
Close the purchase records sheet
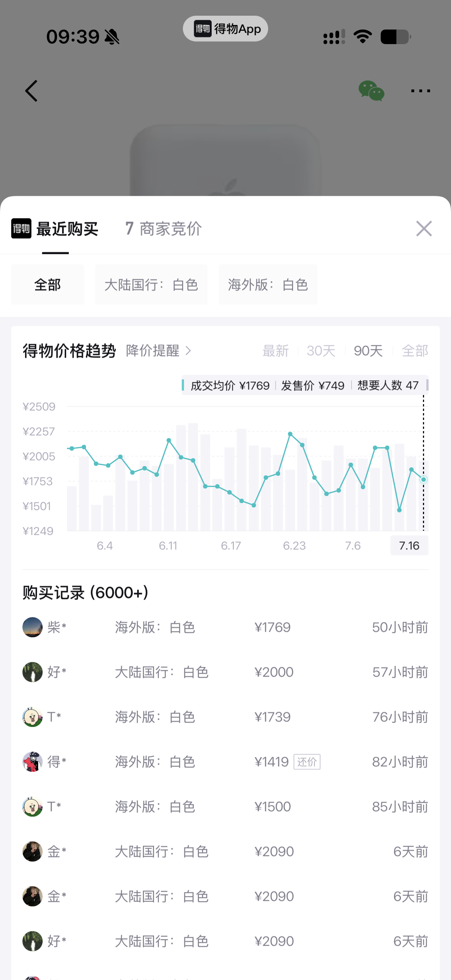coord(424,229)
